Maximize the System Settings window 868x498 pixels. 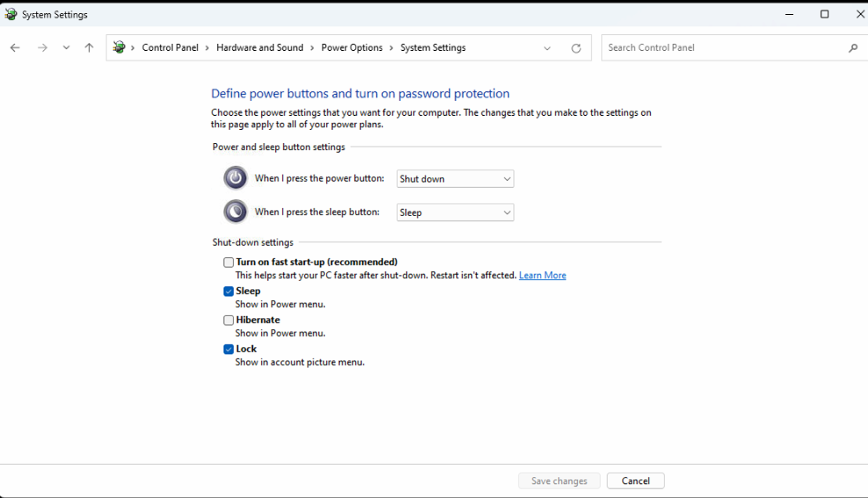point(824,14)
